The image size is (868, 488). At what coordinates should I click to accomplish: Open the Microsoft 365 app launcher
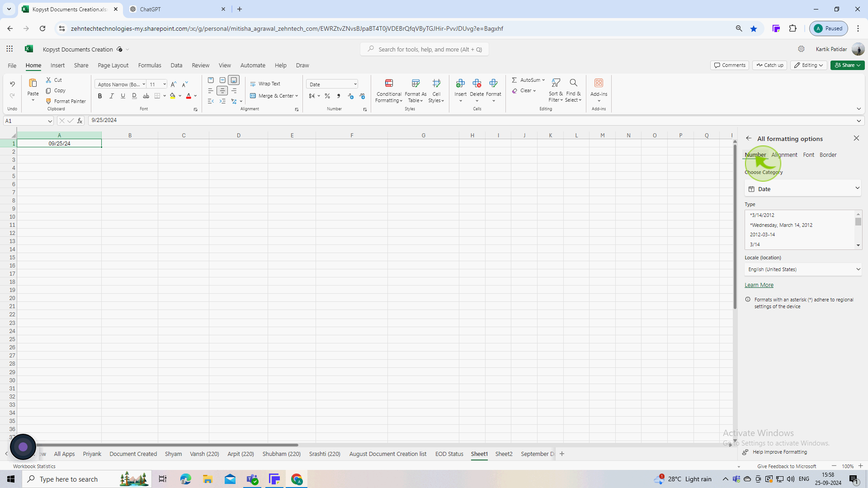[x=9, y=49]
